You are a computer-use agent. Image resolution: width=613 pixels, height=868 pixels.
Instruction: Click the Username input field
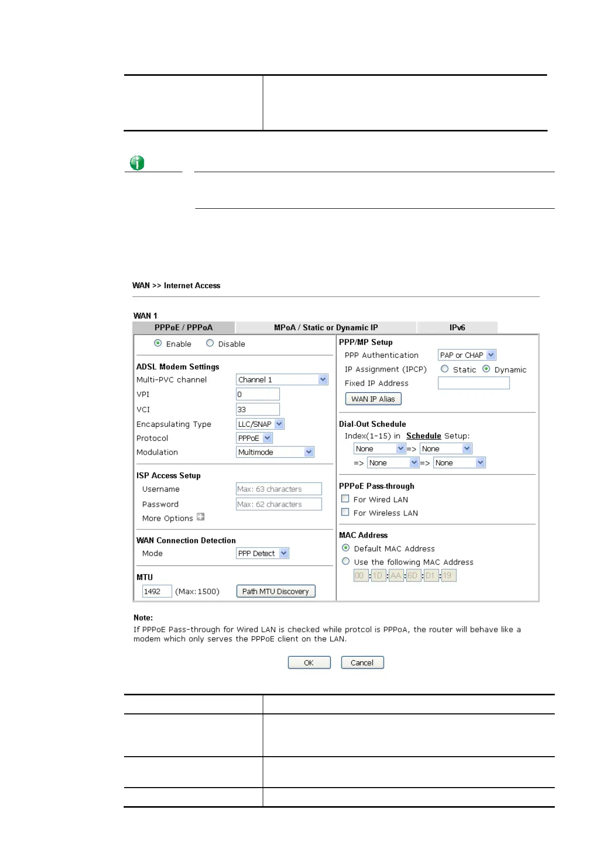(x=279, y=489)
